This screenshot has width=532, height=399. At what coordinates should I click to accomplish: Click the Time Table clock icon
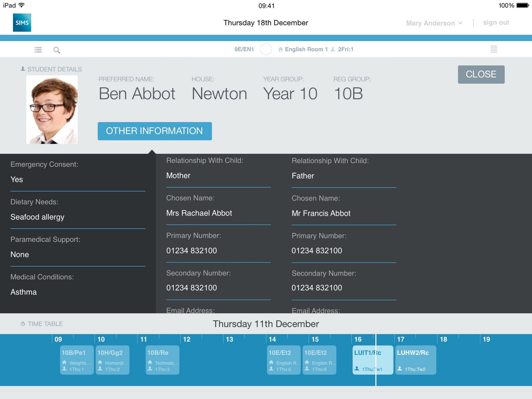[23, 324]
